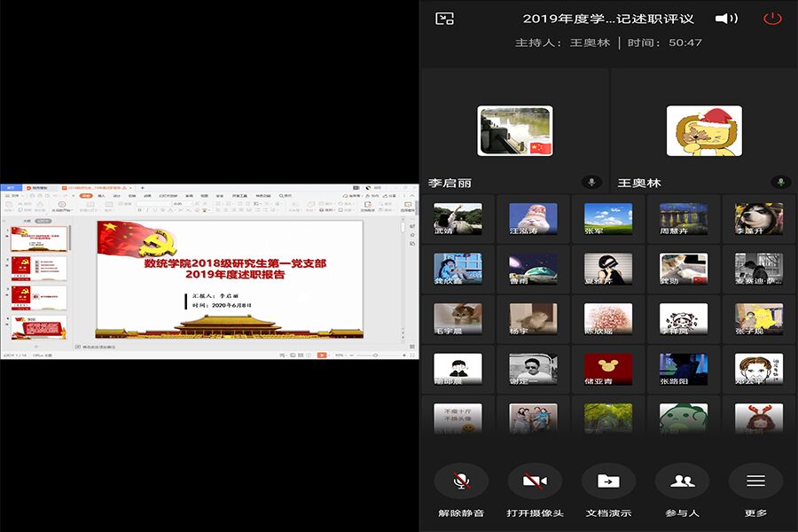Image resolution: width=798 pixels, height=532 pixels.
Task: Click 李启丽's microphone status icon
Action: click(x=591, y=182)
